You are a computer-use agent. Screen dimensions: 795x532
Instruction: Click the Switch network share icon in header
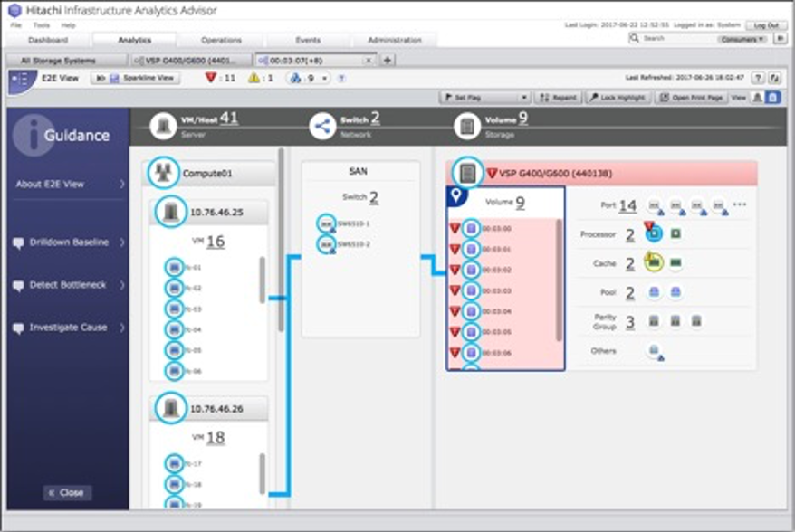coord(322,125)
